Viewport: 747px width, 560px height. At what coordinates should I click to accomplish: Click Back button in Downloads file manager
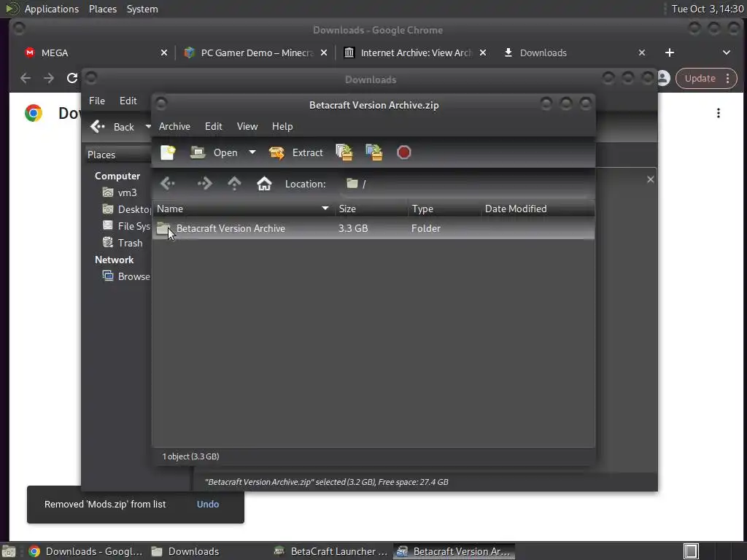coord(113,127)
